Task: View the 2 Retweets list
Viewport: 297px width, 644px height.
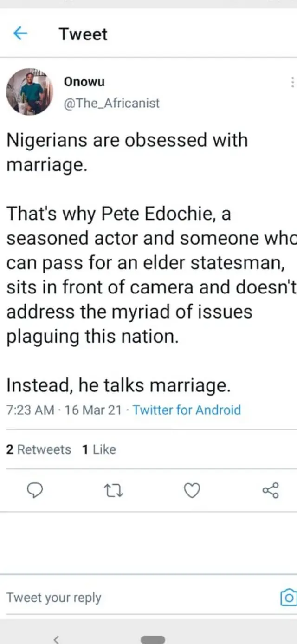Action: (x=39, y=449)
